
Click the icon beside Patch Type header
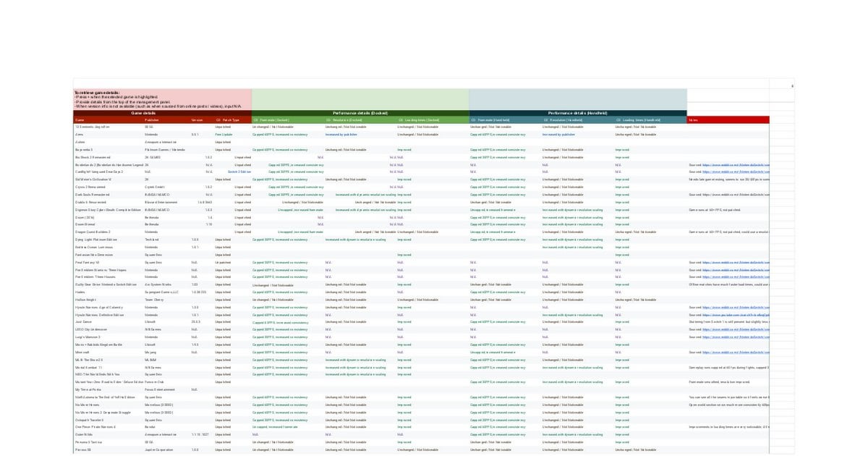218,120
